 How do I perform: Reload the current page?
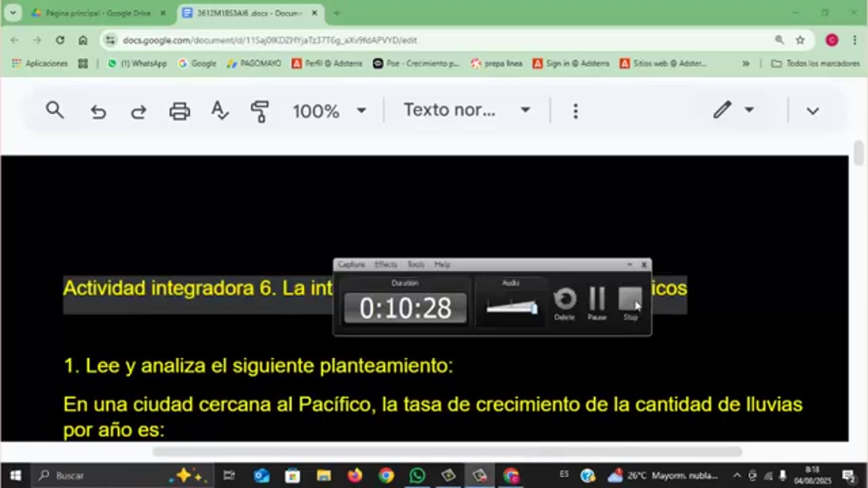[60, 40]
